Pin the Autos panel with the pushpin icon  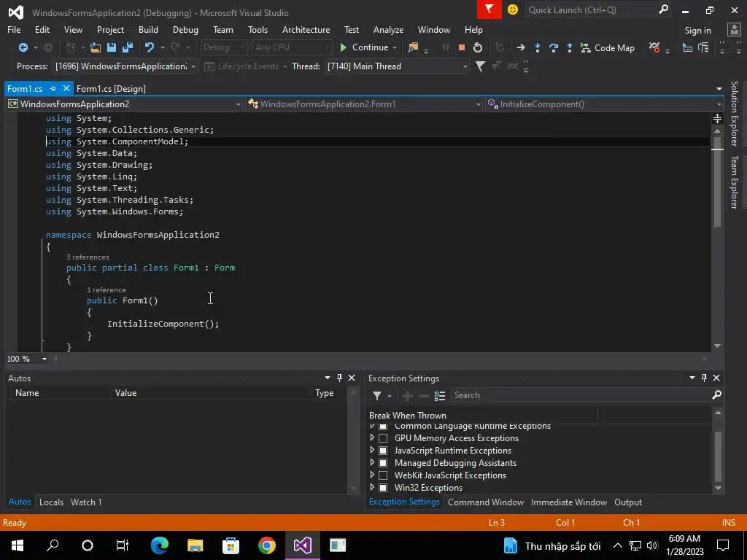tap(339, 378)
